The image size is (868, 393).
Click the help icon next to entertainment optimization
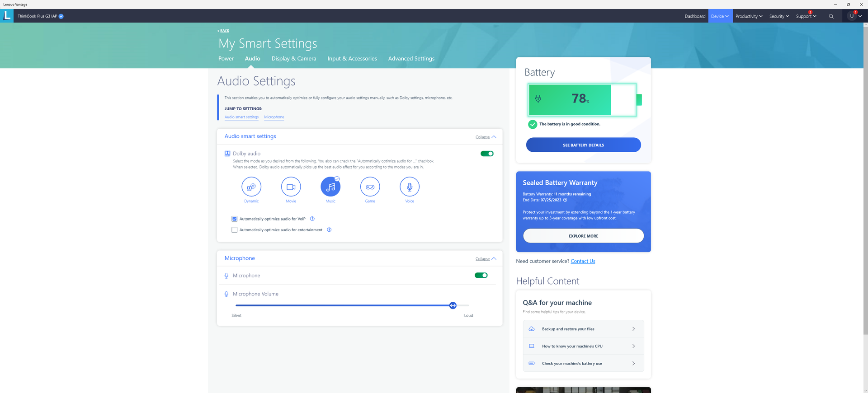329,230
